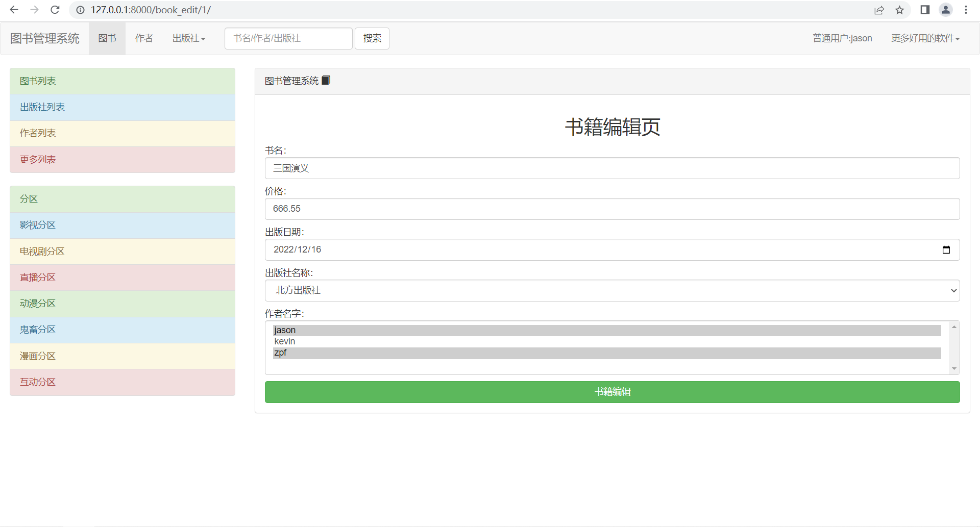
Task: Click 普通用户:jason link
Action: pyautogui.click(x=842, y=38)
